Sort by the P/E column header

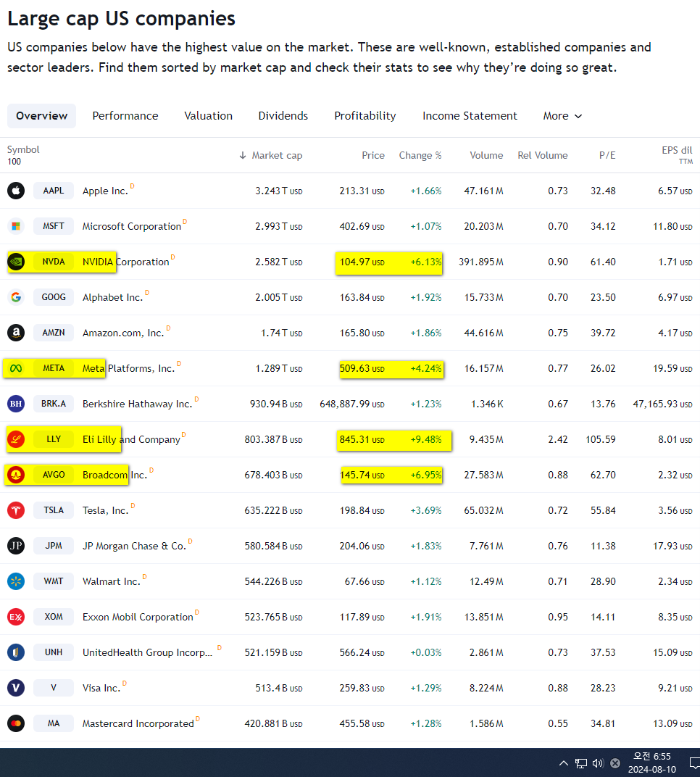(607, 156)
